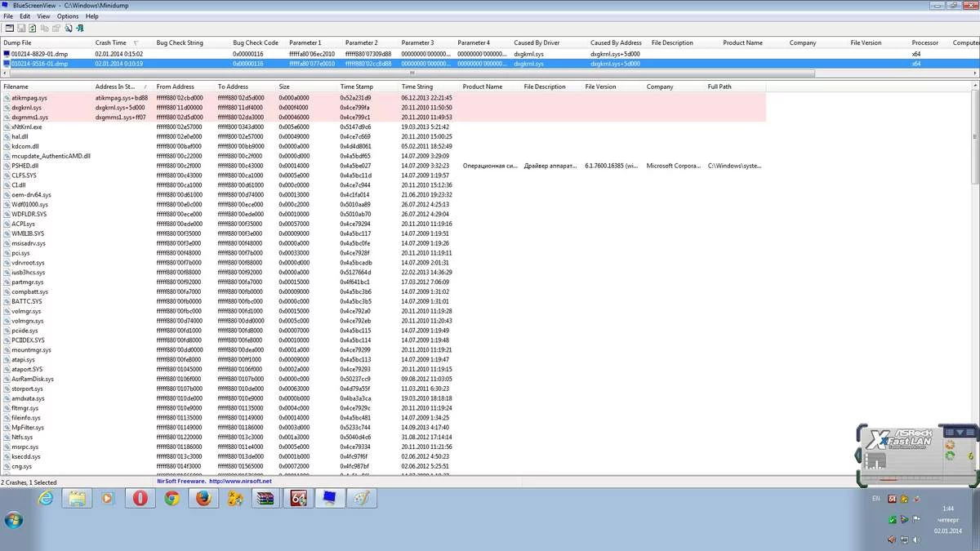Image resolution: width=980 pixels, height=551 pixels.
Task: Click the XFast LAN traffic graph
Action: pos(875,461)
